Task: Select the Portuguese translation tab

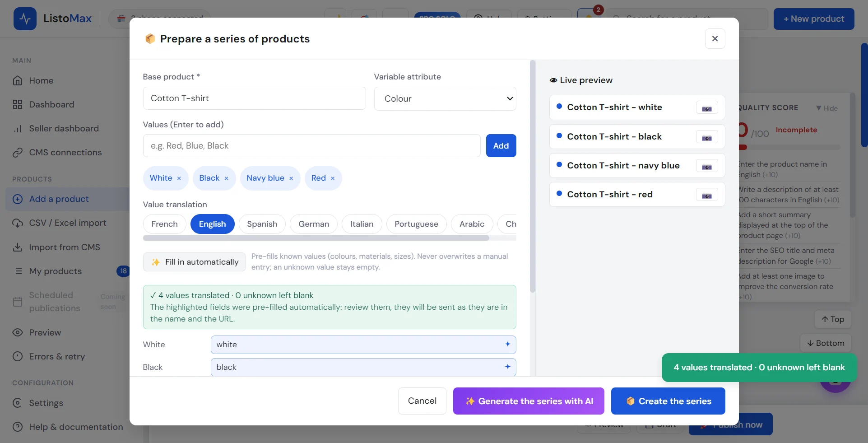Action: (x=416, y=224)
